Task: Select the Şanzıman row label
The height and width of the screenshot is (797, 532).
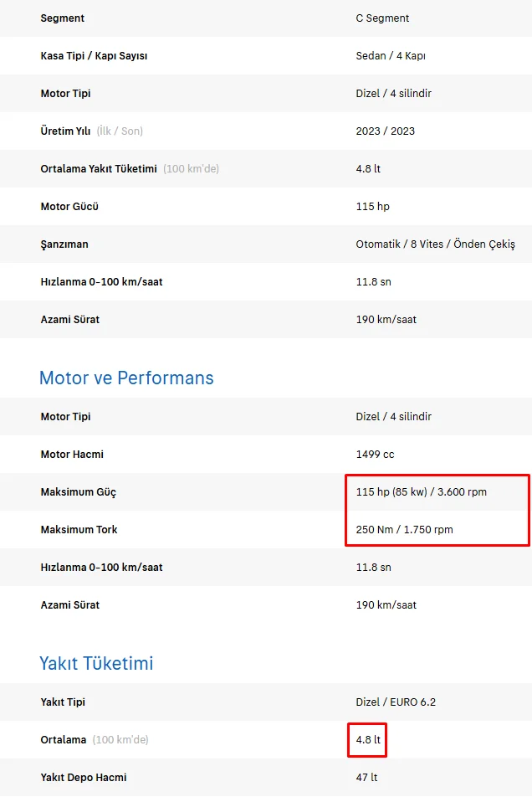Action: click(64, 244)
